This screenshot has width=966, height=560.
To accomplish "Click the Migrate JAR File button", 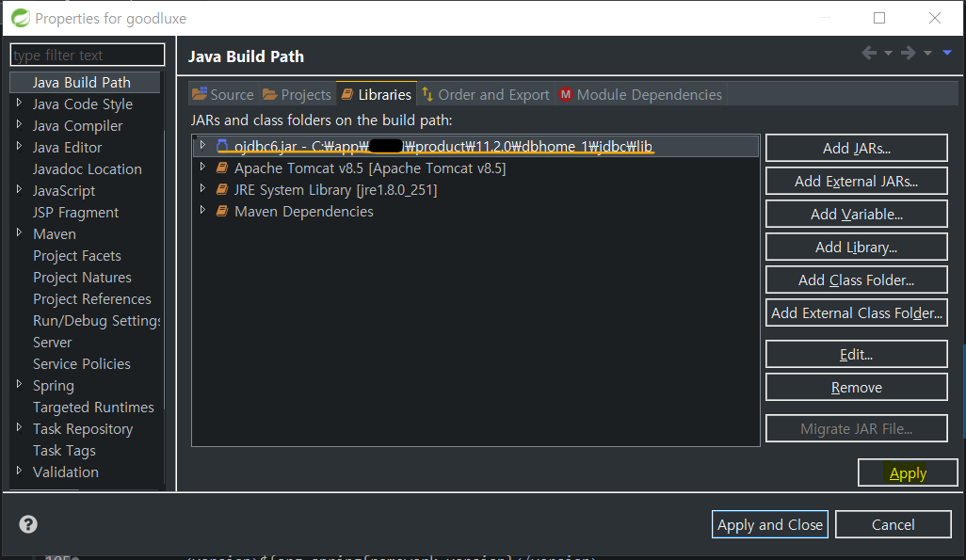I will (857, 428).
